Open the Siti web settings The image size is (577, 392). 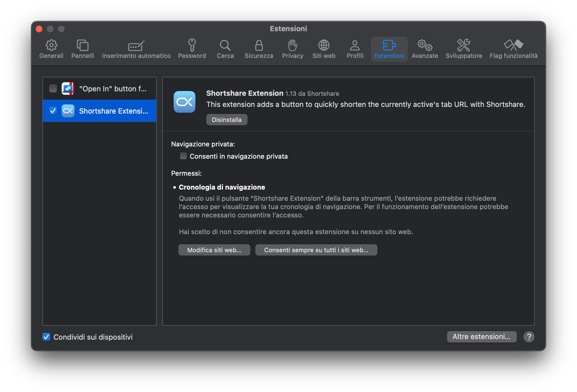click(324, 49)
